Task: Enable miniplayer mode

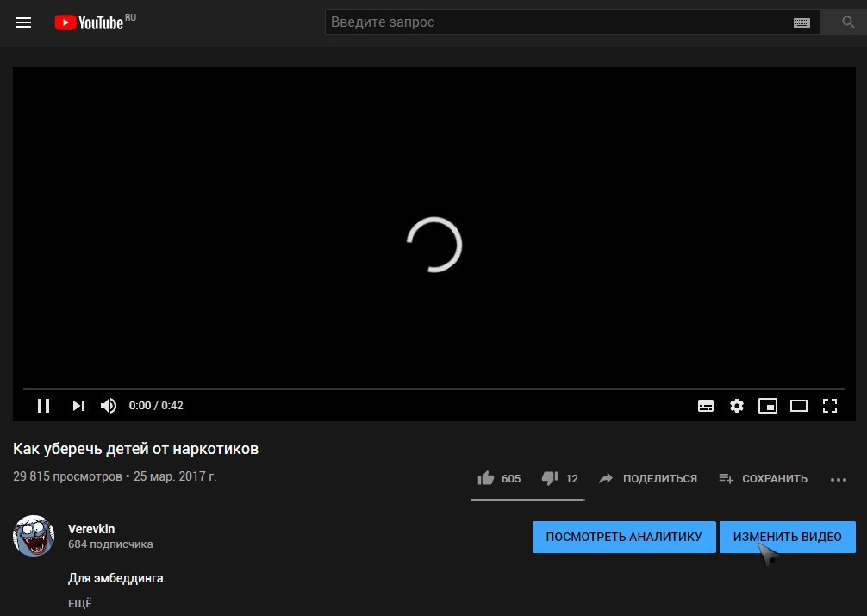Action: click(768, 406)
